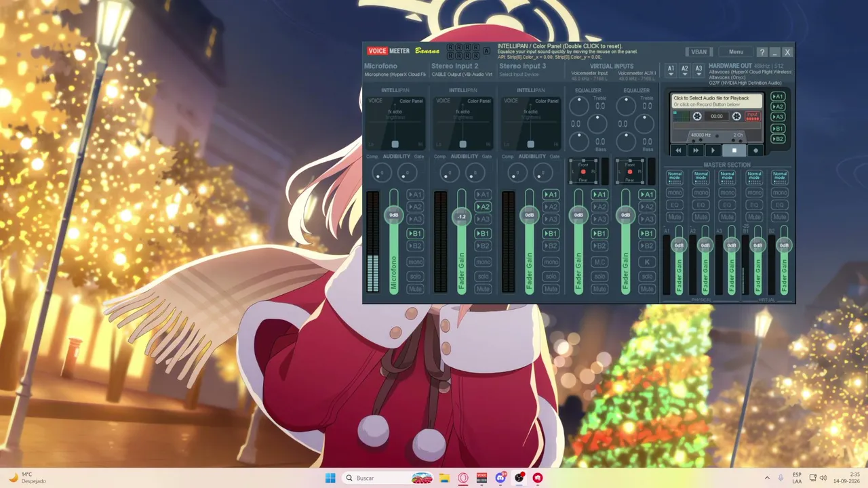Open Discord from taskbar
Image resolution: width=868 pixels, height=488 pixels.
coord(500,478)
